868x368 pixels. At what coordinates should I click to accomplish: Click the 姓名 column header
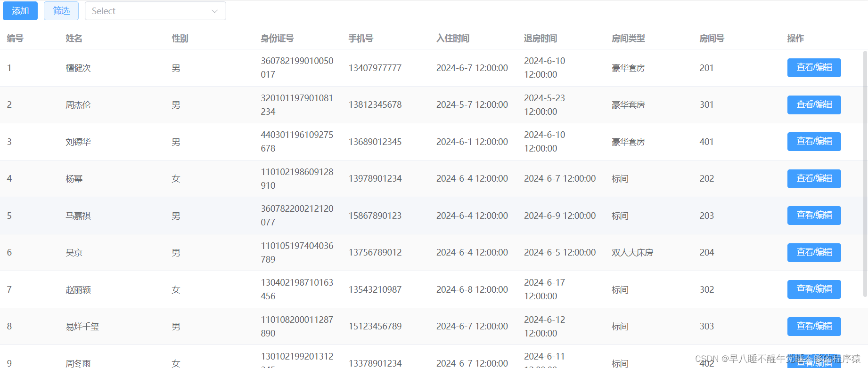coord(74,39)
